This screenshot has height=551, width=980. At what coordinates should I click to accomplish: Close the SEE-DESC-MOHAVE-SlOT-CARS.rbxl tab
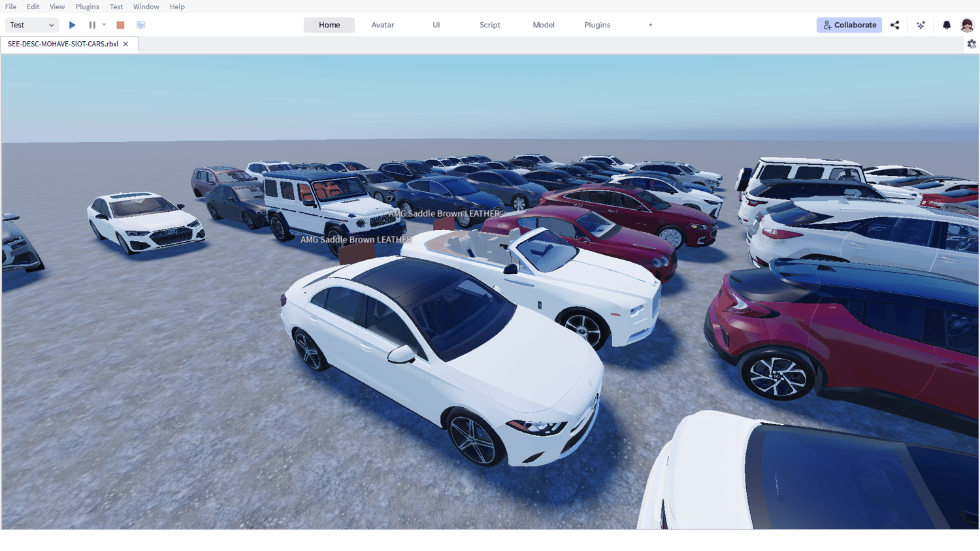(125, 44)
